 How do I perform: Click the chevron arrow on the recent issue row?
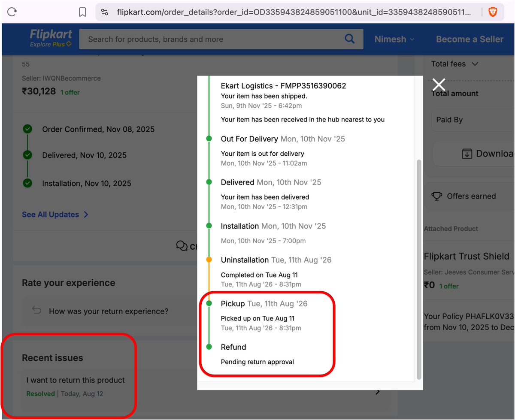(x=378, y=392)
